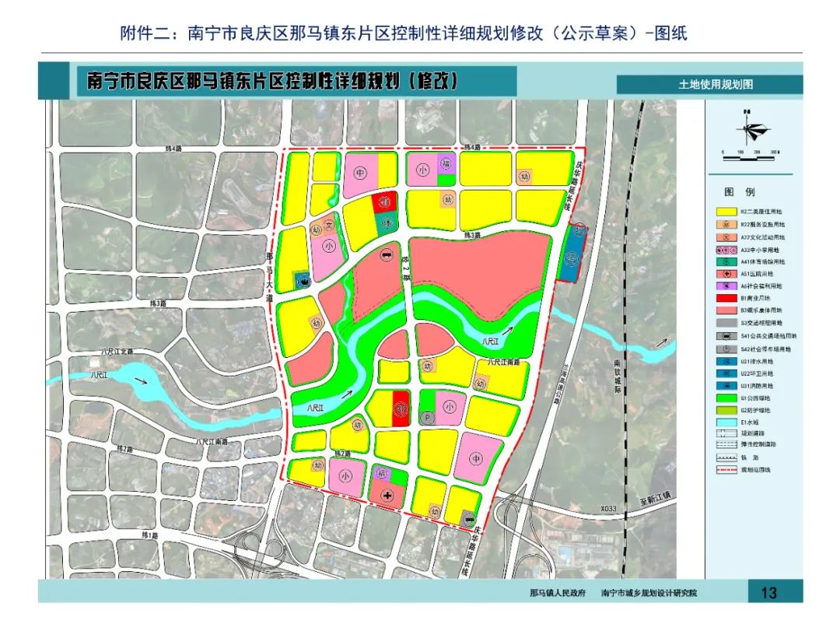This screenshot has height=631, width=840.
Task: Click circled 中 symbol below north 纬4路
Action: point(359,174)
